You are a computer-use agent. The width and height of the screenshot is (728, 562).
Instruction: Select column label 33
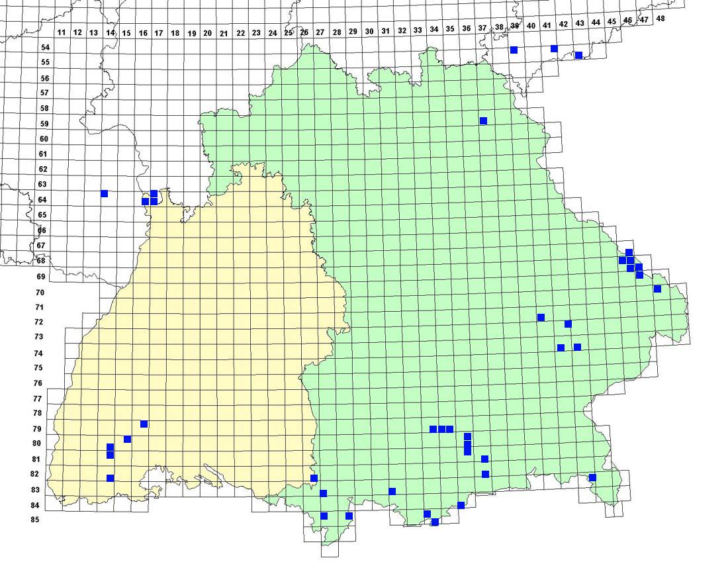(418, 30)
